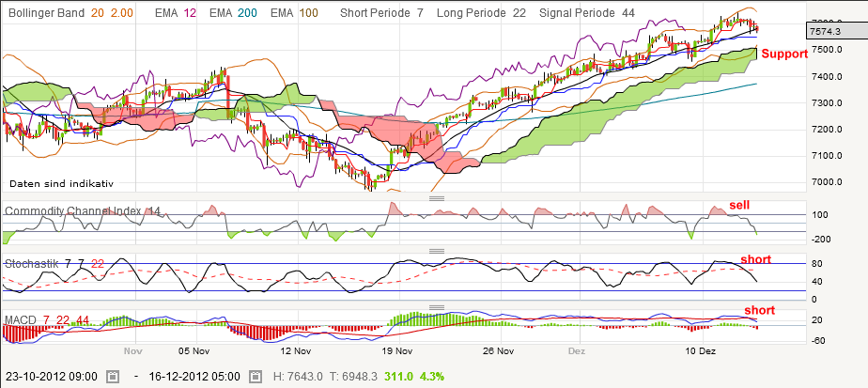Grab the resize grip above the MACD panel

coord(437,307)
